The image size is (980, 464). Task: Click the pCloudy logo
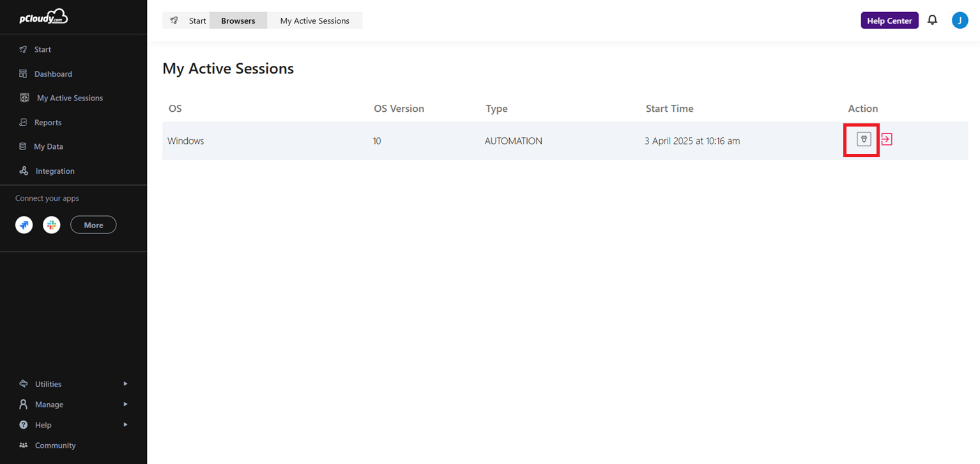(43, 17)
